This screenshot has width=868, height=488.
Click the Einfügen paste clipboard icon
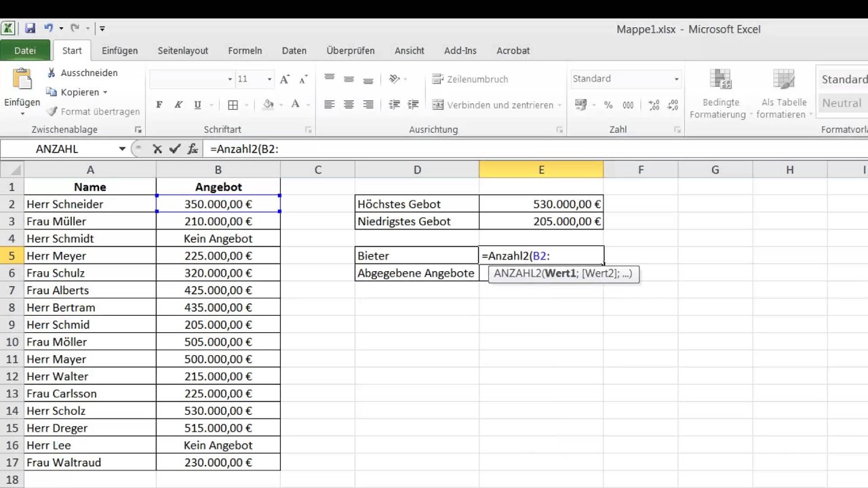tap(22, 81)
